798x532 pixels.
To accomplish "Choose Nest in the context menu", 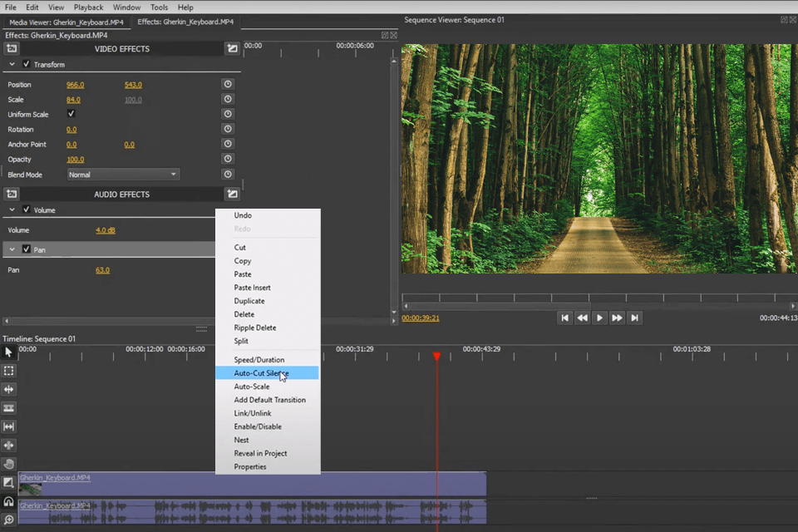I will coord(267,440).
